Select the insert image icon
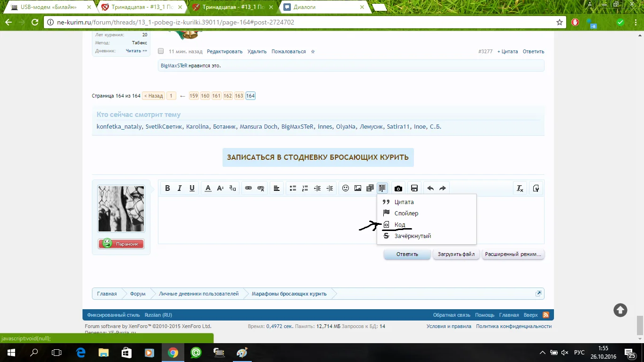The height and width of the screenshot is (362, 644). coord(358,188)
